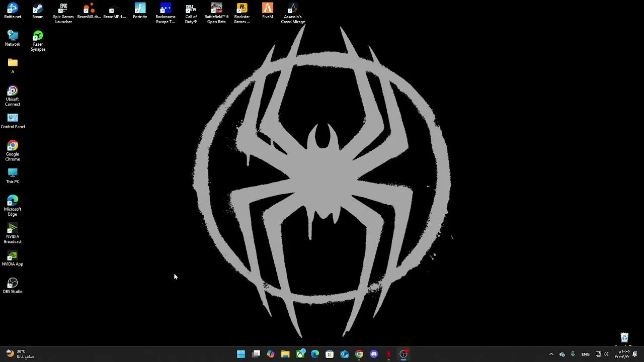Viewport: 644px width, 362px height.
Task: Select the Google Chrome desktop shortcut
Action: pos(13,151)
